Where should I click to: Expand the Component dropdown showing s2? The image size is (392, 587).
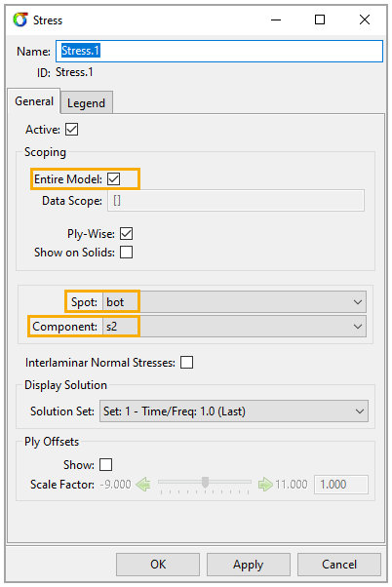tap(234, 327)
